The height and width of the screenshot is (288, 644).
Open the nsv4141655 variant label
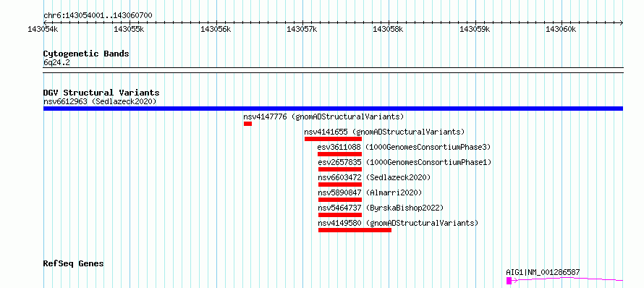point(384,132)
